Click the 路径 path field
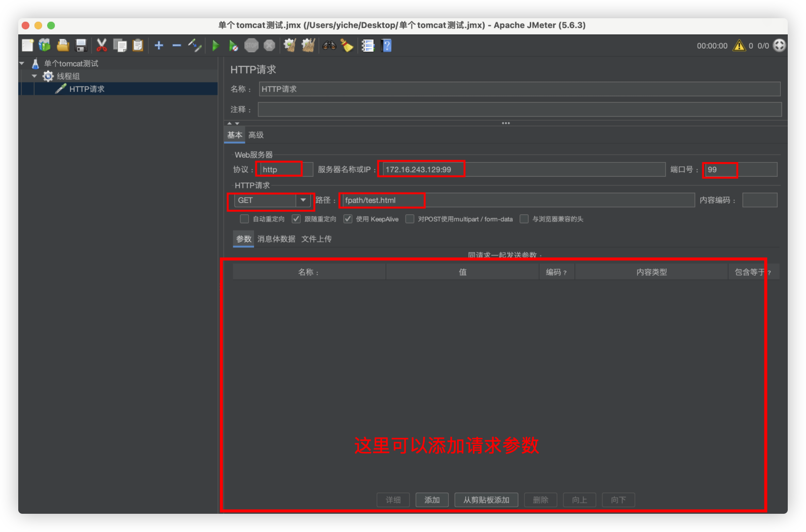Image resolution: width=806 pixels, height=532 pixels. (x=517, y=200)
